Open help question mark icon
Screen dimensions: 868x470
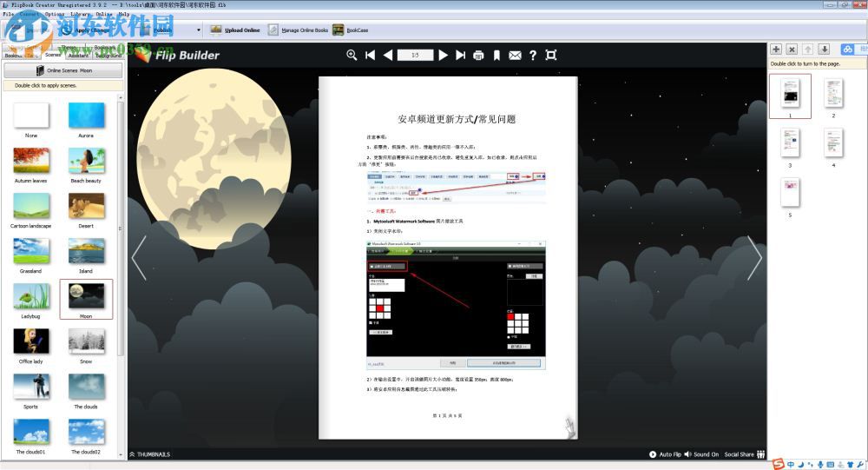pos(533,55)
